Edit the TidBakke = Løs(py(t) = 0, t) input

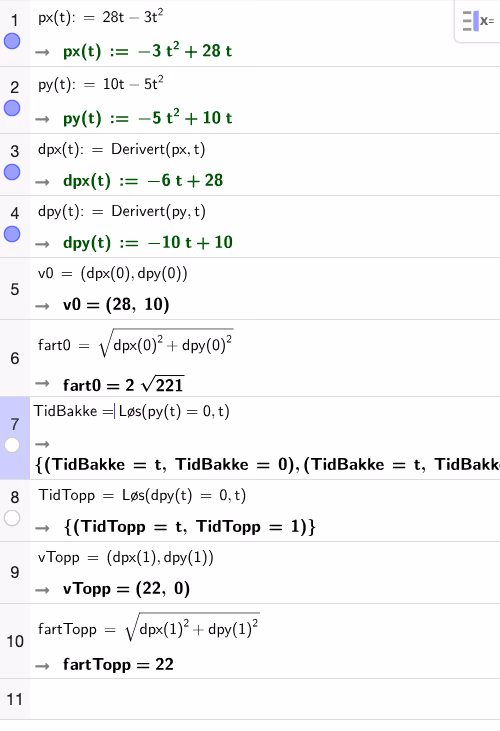132,411
